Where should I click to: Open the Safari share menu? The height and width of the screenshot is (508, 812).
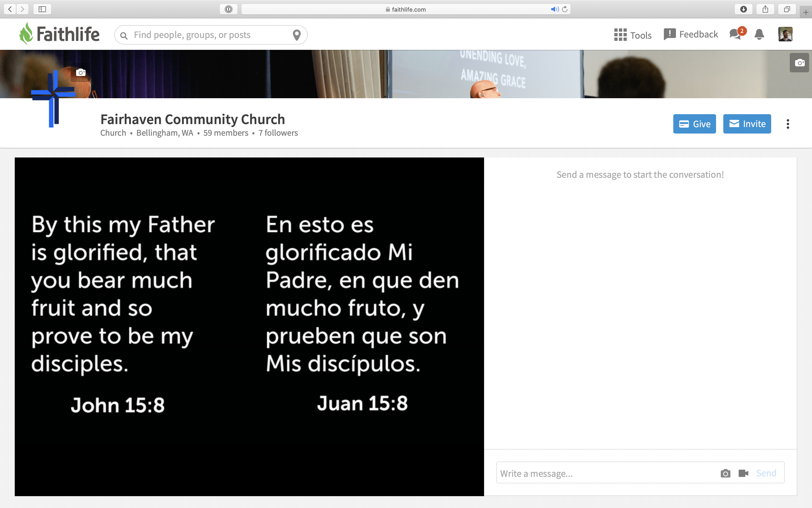(x=765, y=9)
